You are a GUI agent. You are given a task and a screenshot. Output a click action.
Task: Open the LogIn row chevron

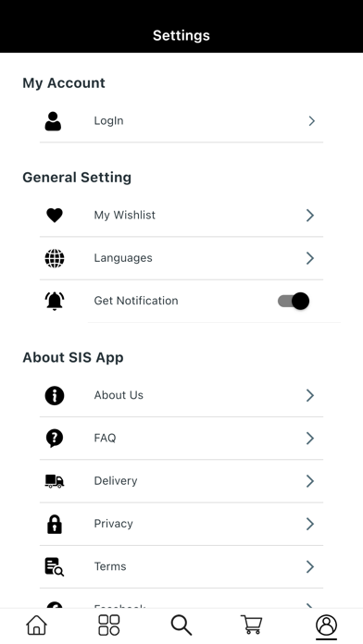pos(312,120)
